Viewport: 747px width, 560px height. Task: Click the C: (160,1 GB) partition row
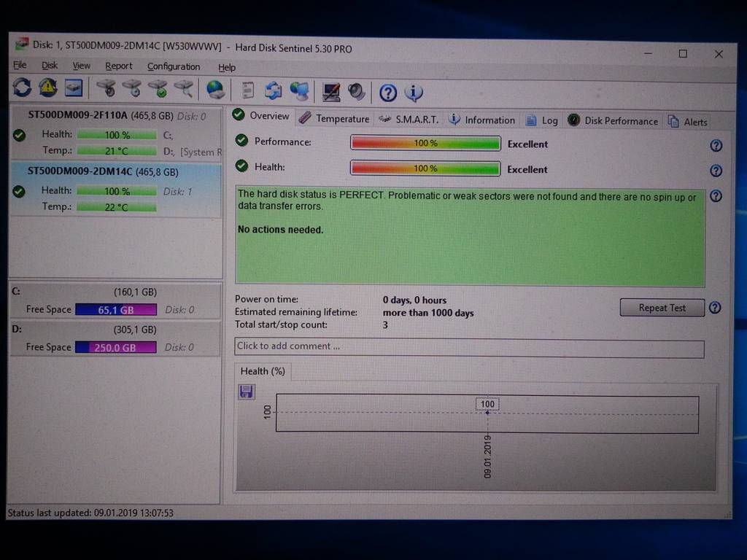pos(115,300)
